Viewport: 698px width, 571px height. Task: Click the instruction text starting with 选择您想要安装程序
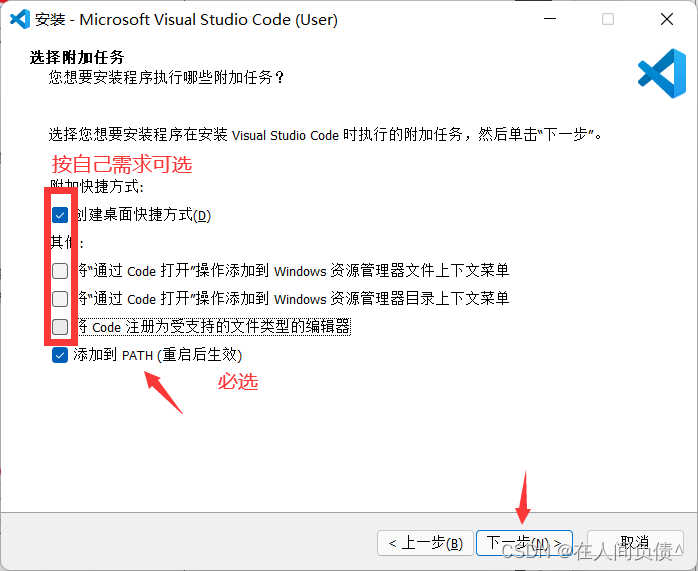tap(325, 134)
